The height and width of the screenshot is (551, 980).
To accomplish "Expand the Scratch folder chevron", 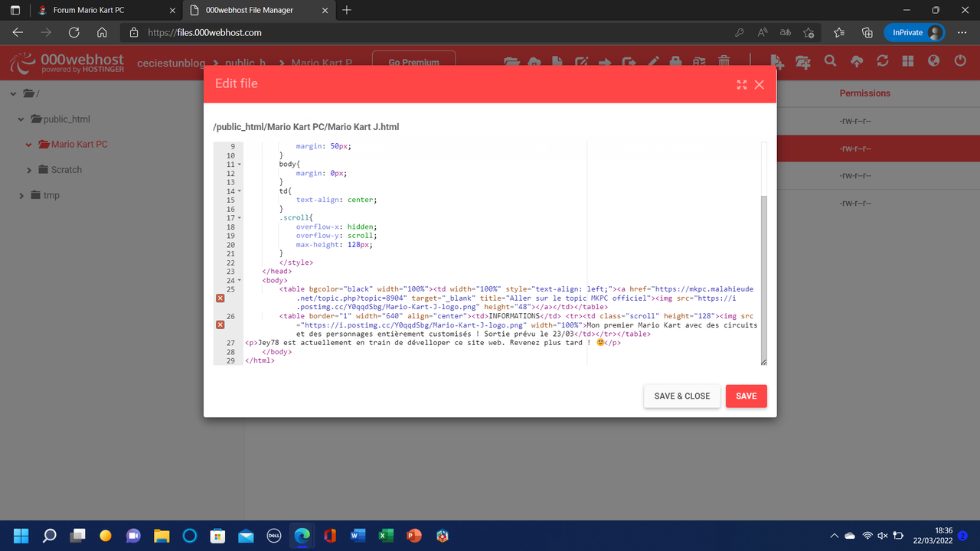I will (x=29, y=170).
